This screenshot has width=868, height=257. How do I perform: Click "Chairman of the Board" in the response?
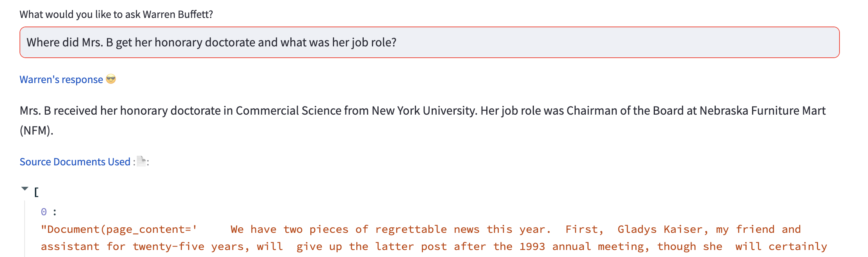coord(625,111)
